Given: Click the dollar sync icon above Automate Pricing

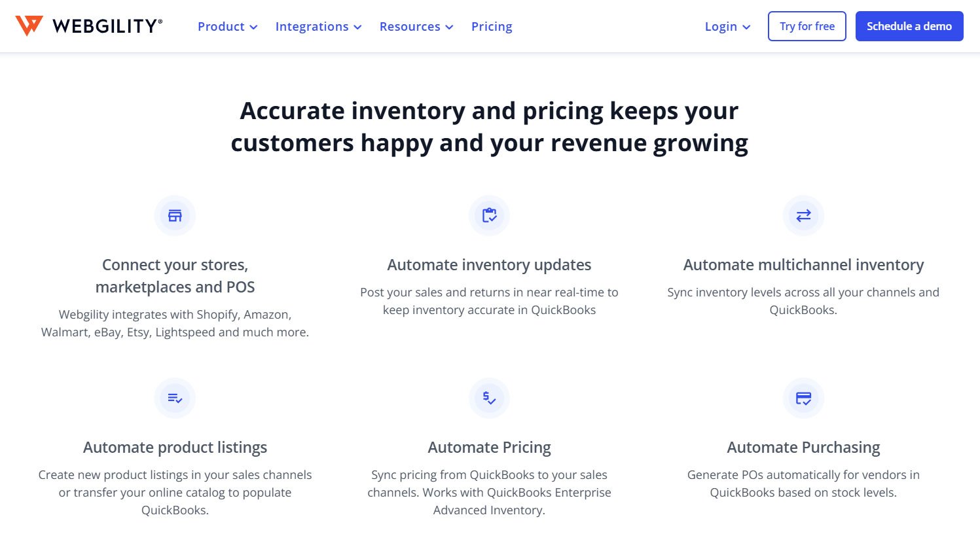Looking at the screenshot, I should pyautogui.click(x=489, y=398).
